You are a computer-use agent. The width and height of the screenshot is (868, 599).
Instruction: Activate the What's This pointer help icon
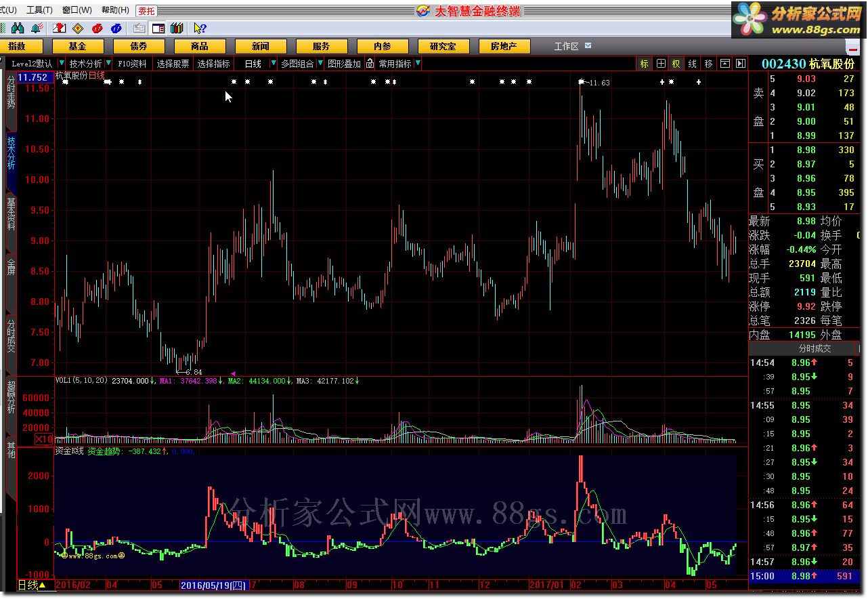pyautogui.click(x=200, y=28)
